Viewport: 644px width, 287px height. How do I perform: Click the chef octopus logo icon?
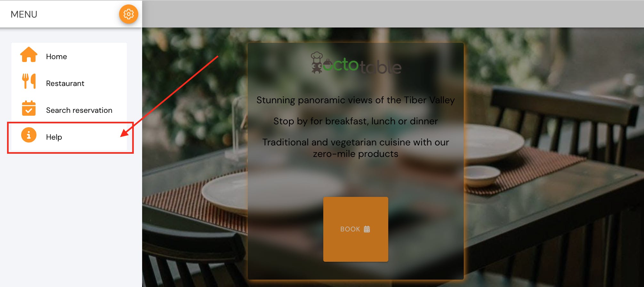tap(317, 63)
